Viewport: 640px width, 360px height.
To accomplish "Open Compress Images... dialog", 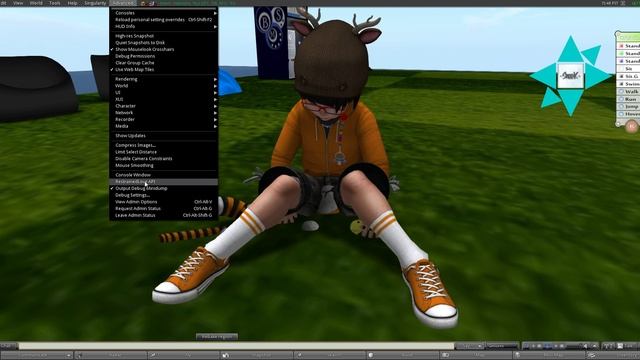I will point(163,145).
